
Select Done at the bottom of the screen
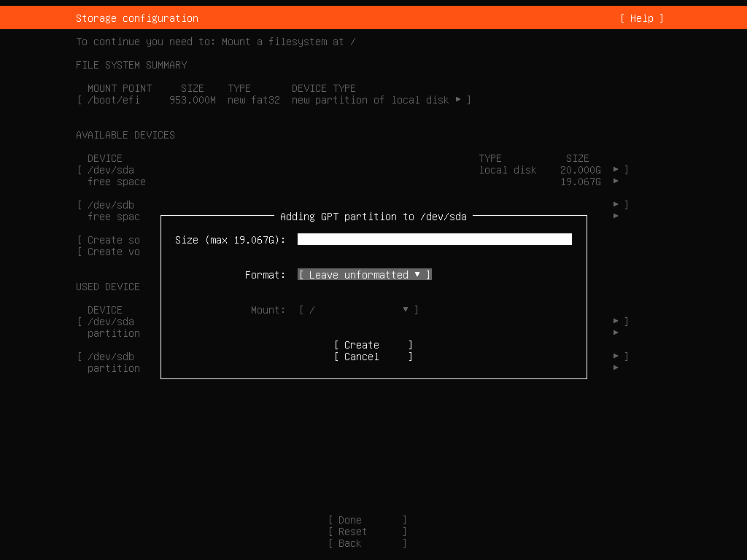click(367, 520)
